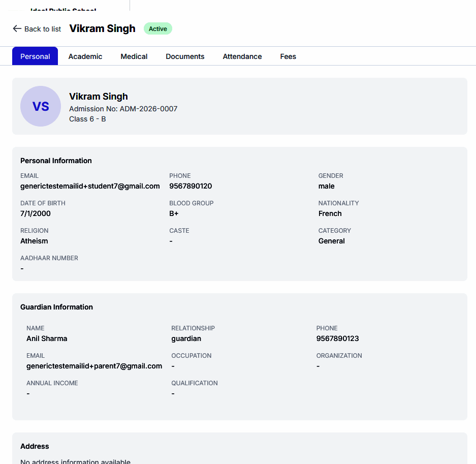Click the Personal Information heading
Screen dimensions: 476x464
(56, 161)
